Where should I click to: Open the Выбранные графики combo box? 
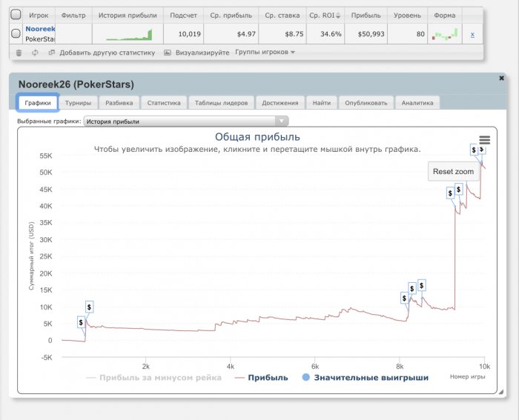[x=186, y=121]
